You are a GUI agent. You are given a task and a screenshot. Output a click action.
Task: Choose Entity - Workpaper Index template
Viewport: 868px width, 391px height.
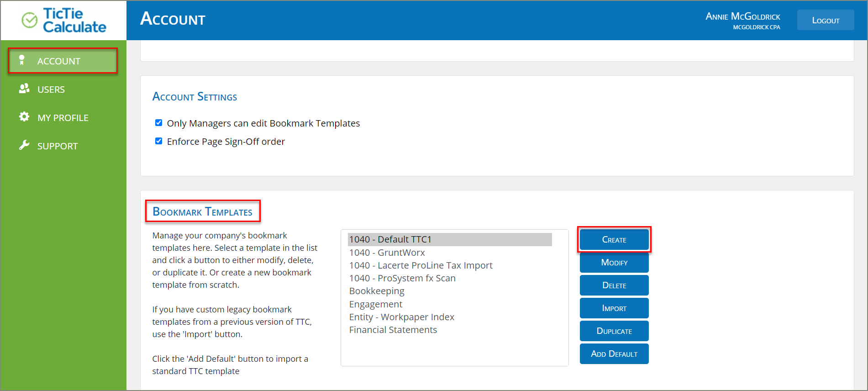pos(401,317)
